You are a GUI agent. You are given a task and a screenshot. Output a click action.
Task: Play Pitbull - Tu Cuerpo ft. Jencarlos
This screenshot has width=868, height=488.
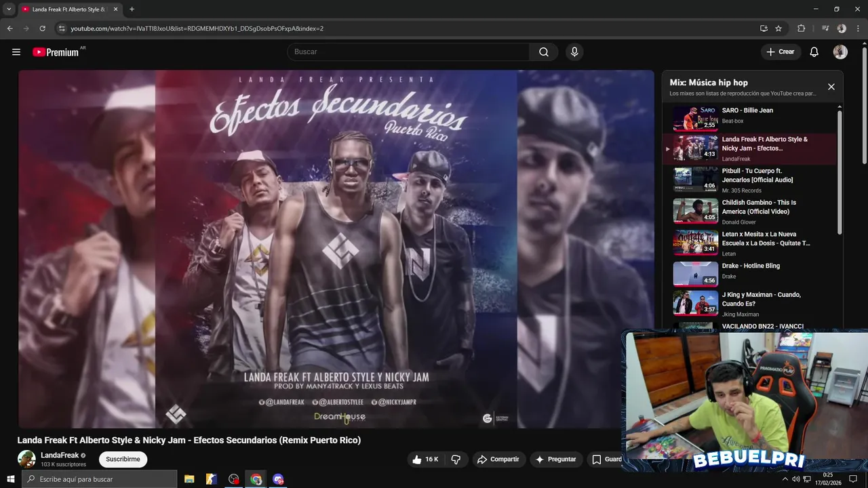coord(750,180)
